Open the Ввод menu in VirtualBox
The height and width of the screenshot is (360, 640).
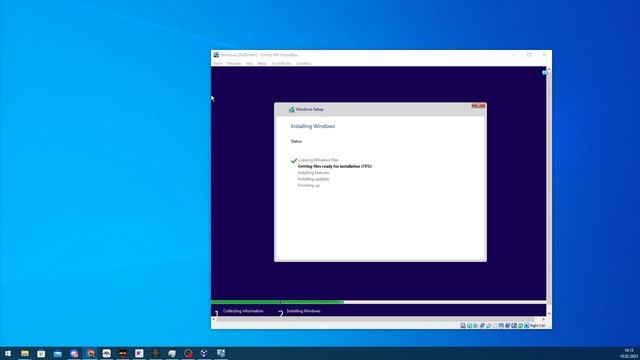[x=262, y=63]
